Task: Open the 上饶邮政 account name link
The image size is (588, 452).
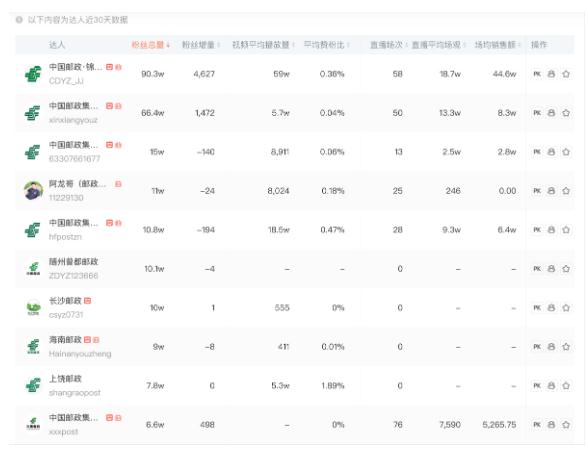Action: [65, 379]
